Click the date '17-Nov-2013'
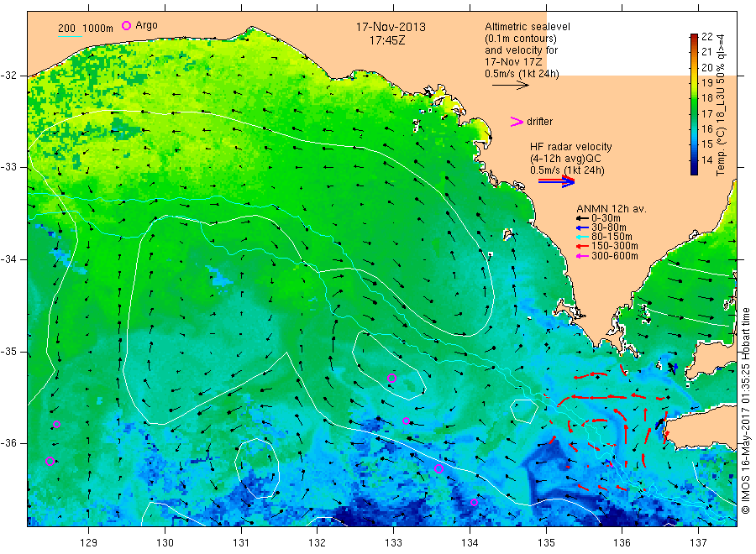 click(x=391, y=27)
